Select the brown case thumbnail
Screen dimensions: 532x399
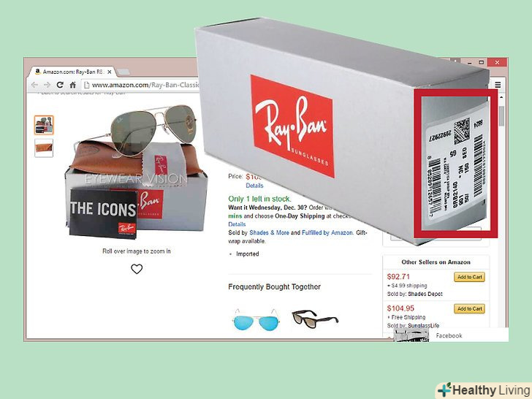click(x=44, y=148)
